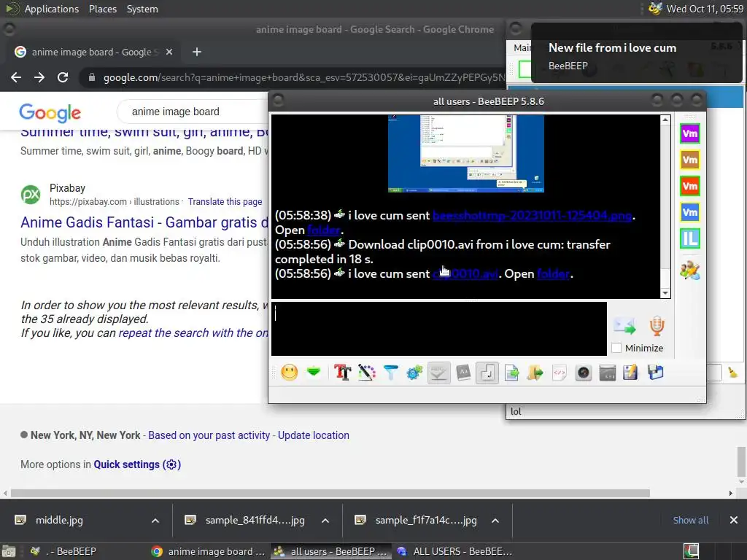Select the purple Vm user avatar
This screenshot has height=560, width=747.
[690, 133]
